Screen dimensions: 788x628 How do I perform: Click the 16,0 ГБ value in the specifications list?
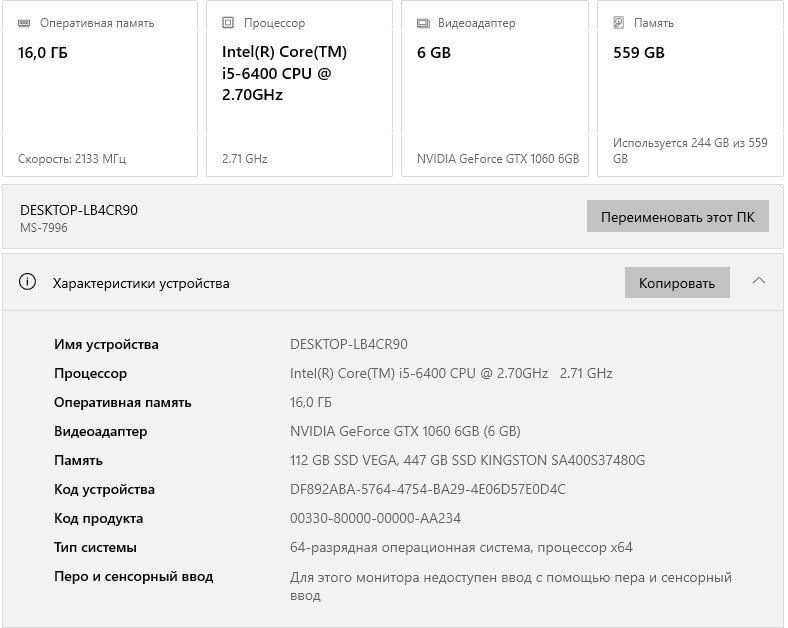click(311, 402)
